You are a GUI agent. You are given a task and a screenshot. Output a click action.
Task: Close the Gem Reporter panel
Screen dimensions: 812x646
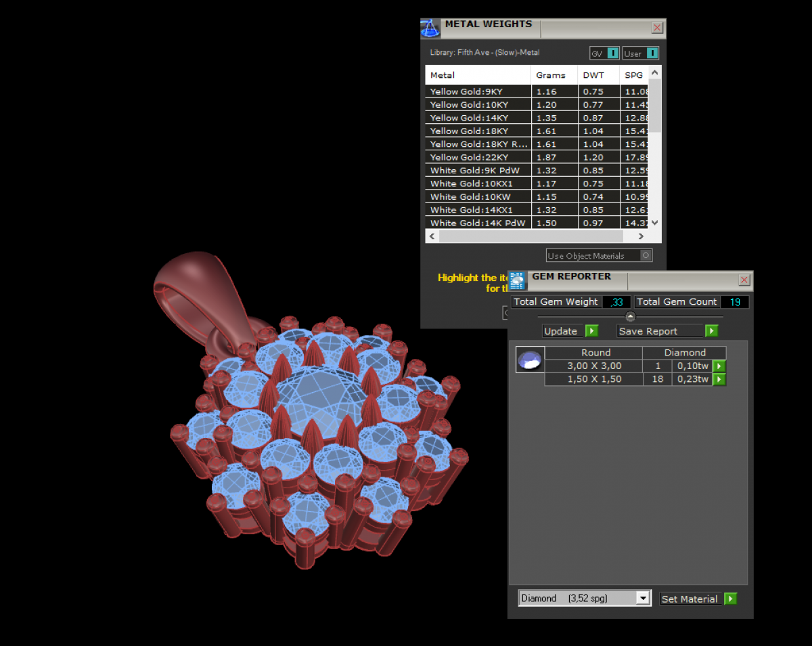(744, 280)
